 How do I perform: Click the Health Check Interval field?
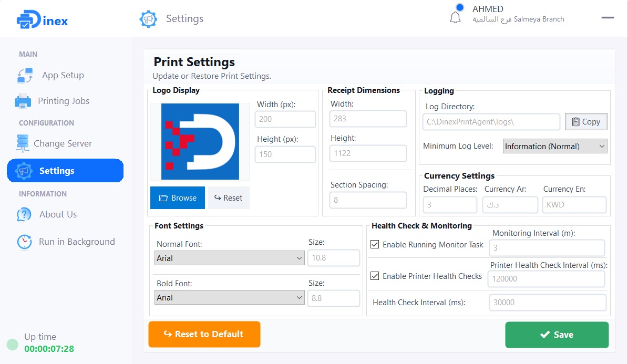pyautogui.click(x=548, y=303)
